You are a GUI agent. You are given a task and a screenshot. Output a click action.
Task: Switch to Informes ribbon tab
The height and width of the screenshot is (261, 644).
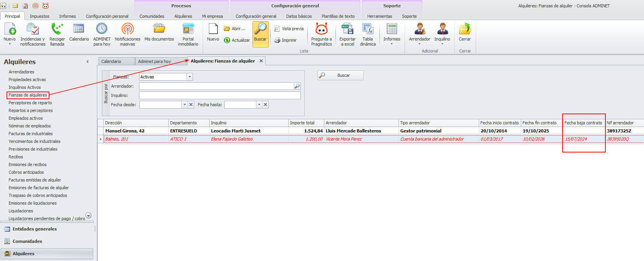(x=68, y=16)
